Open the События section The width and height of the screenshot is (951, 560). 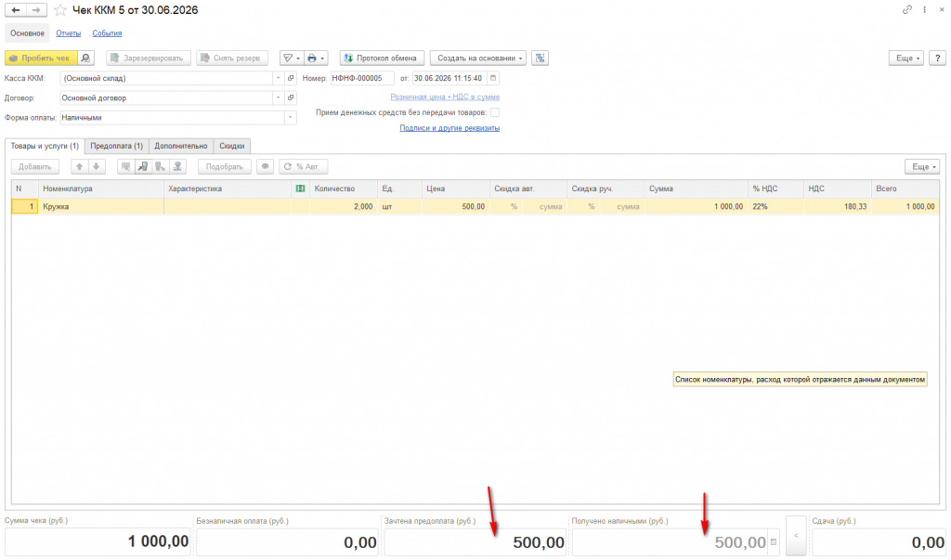(x=107, y=33)
